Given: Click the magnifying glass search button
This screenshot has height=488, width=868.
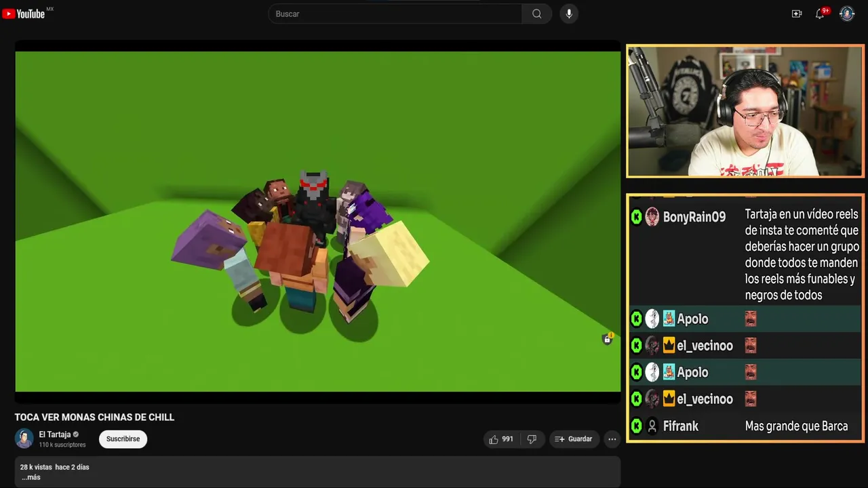Looking at the screenshot, I should click(536, 14).
